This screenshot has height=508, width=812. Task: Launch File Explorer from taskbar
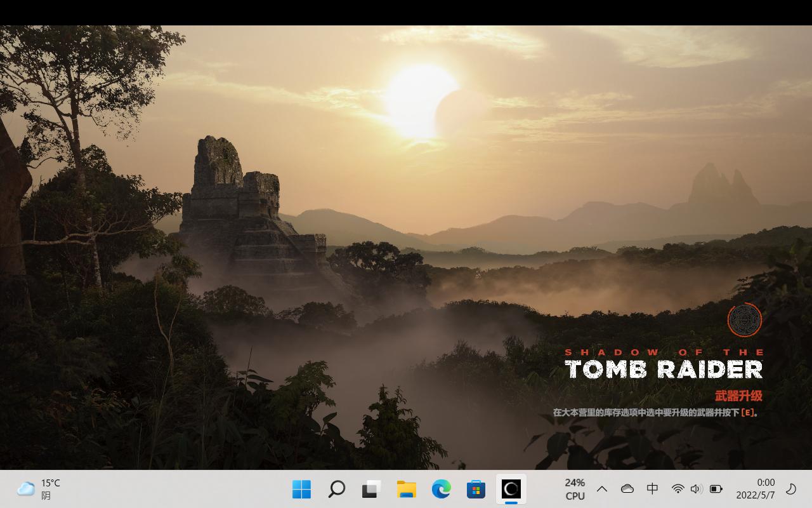(x=406, y=489)
